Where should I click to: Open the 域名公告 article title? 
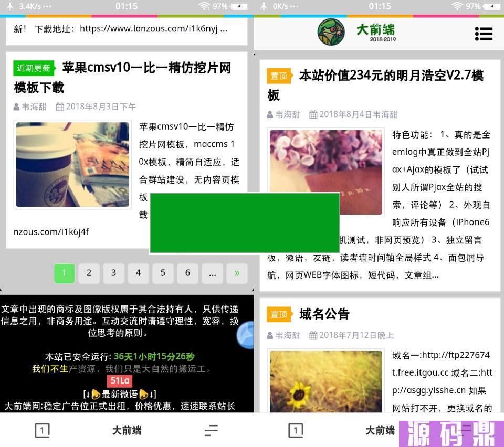click(324, 314)
